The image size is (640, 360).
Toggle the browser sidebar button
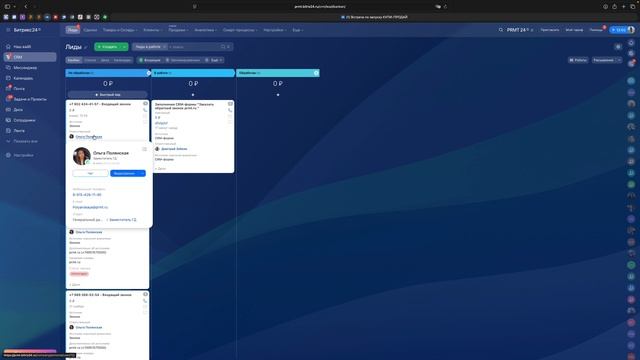pyautogui.click(x=7, y=7)
